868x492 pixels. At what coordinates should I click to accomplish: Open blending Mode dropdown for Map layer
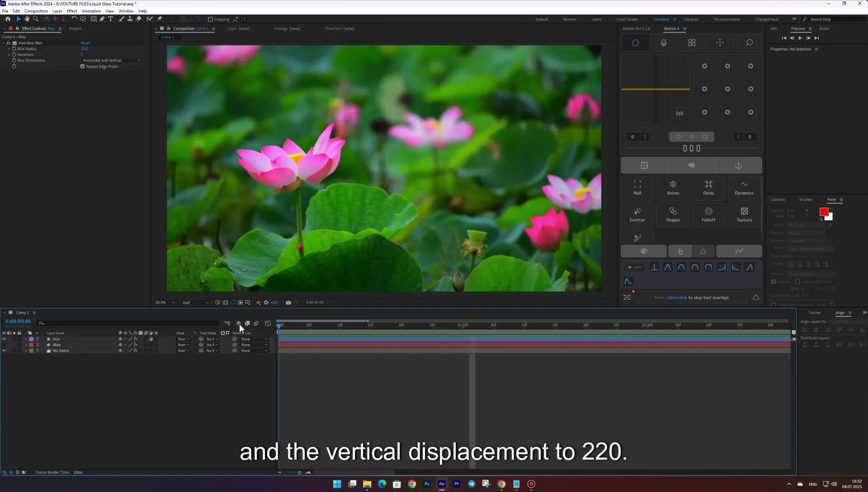click(x=183, y=345)
